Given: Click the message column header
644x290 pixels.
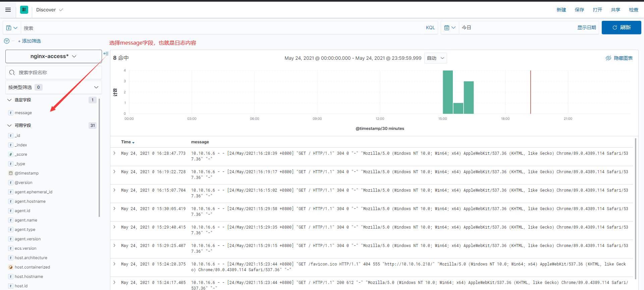Looking at the screenshot, I should point(200,142).
